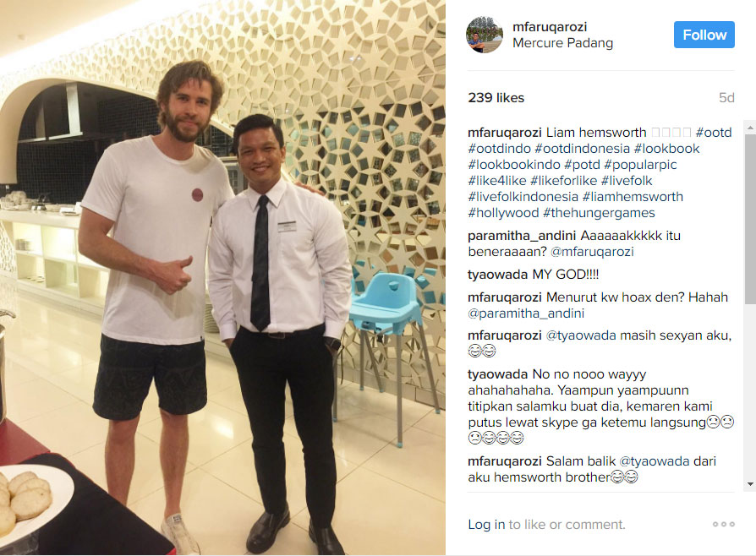Click the @tyaowada mention in last comment
Viewport: 756px width, 556px height.
[655, 461]
